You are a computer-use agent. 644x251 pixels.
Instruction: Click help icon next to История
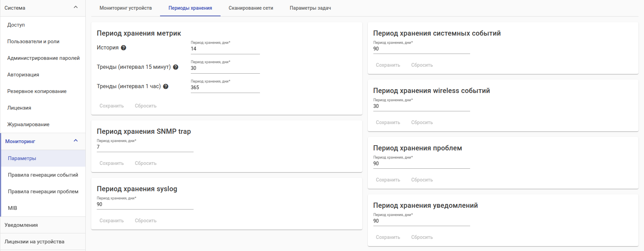123,48
